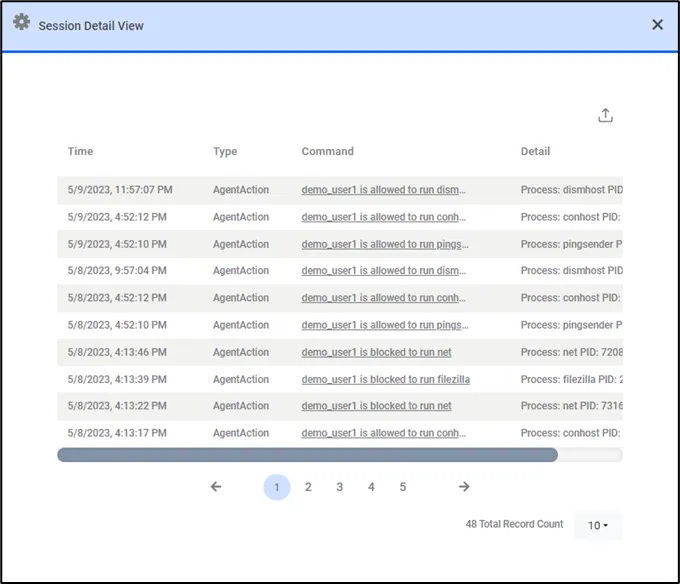The width and height of the screenshot is (680, 584).
Task: Click time cell 5/9/2023, 4:52:12 PM
Action: [117, 217]
